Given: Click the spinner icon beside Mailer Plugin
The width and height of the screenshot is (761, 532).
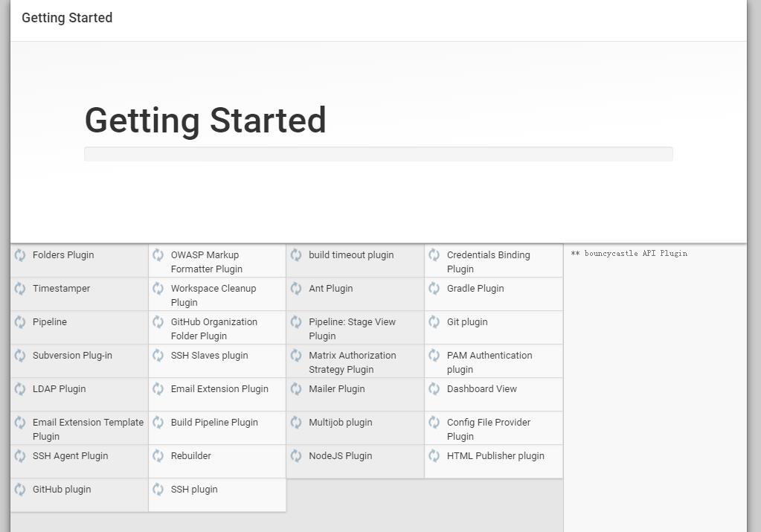Looking at the screenshot, I should pos(296,389).
